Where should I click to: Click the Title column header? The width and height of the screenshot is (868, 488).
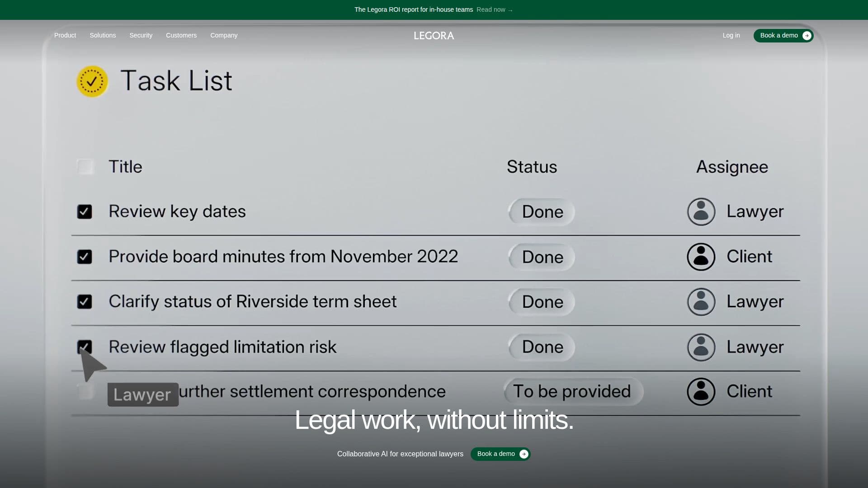pos(125,167)
